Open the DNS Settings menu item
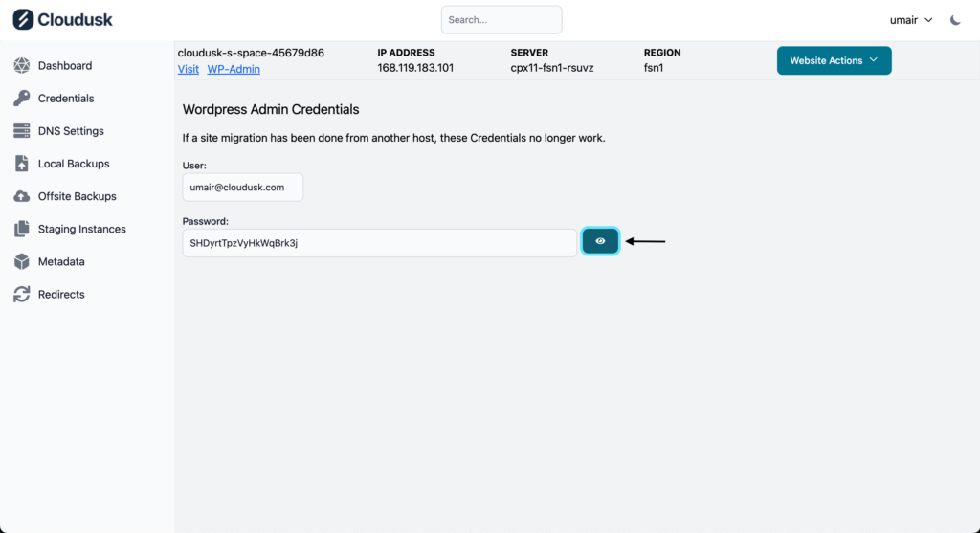 click(71, 131)
